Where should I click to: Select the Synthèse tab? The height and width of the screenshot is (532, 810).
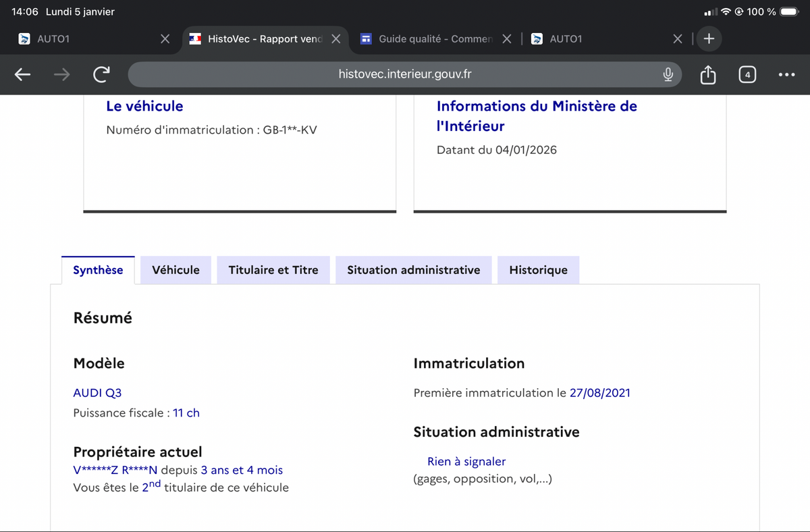[x=98, y=270]
